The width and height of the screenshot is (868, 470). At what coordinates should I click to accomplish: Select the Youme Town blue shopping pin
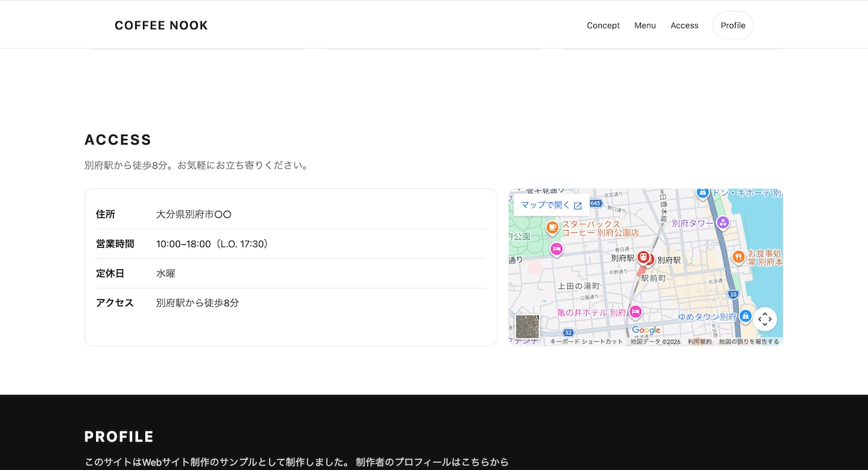point(745,315)
